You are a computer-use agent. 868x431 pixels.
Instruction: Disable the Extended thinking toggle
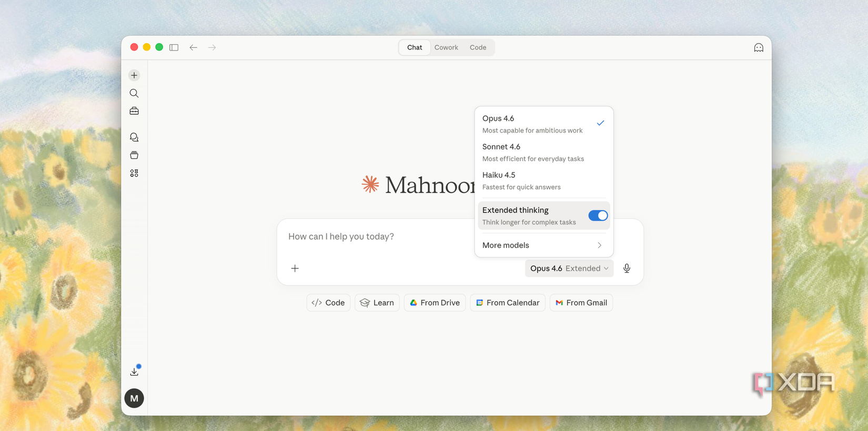[x=598, y=216]
